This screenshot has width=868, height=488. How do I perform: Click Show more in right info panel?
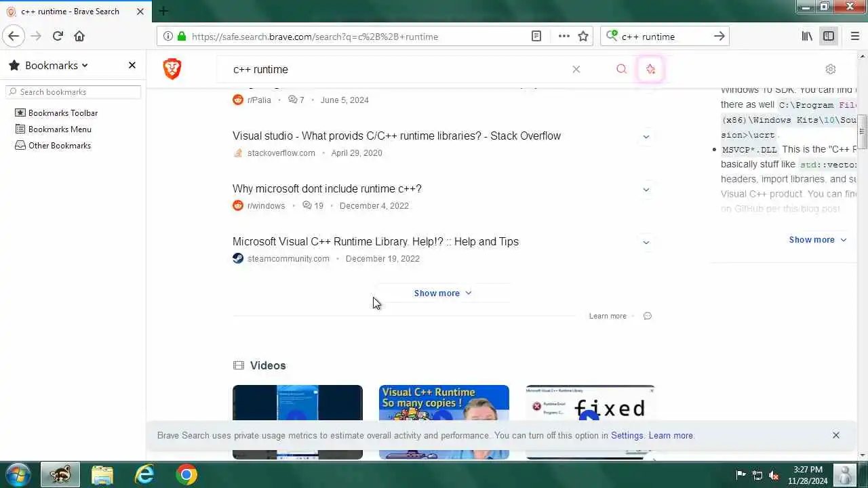tap(818, 239)
